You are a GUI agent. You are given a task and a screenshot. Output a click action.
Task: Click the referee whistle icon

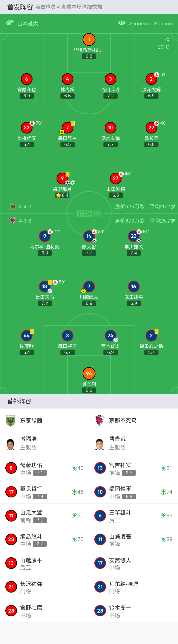click(x=10, y=23)
